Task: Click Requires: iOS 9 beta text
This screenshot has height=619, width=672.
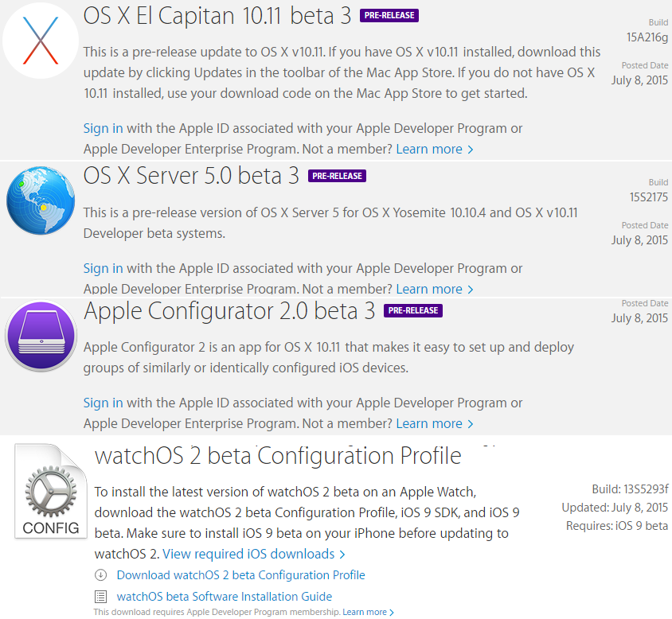Action: (617, 526)
